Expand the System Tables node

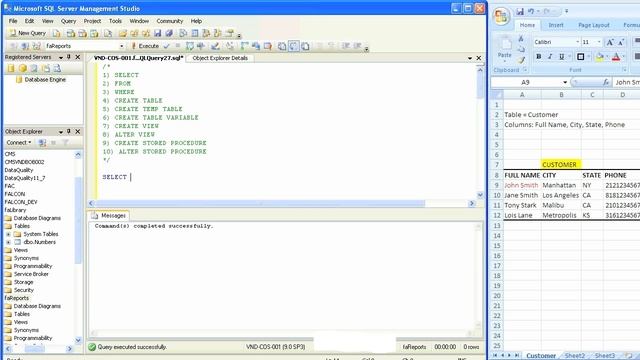[x=8, y=234]
